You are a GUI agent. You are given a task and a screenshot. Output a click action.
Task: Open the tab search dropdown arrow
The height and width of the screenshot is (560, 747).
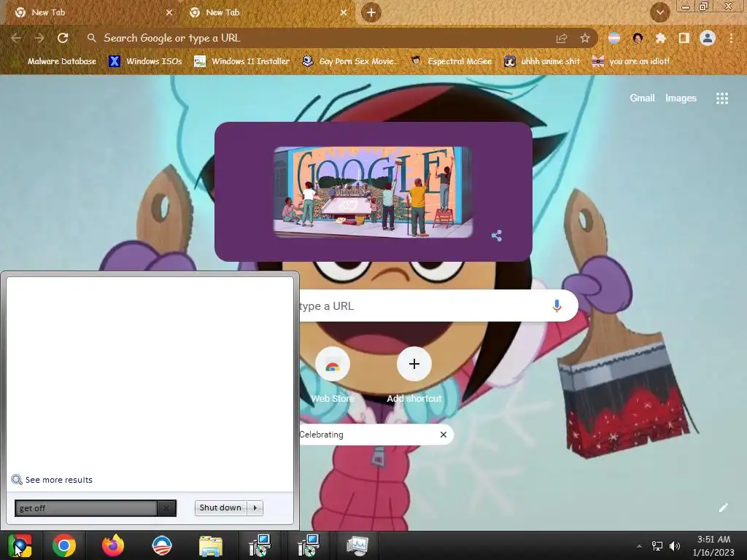click(x=660, y=12)
